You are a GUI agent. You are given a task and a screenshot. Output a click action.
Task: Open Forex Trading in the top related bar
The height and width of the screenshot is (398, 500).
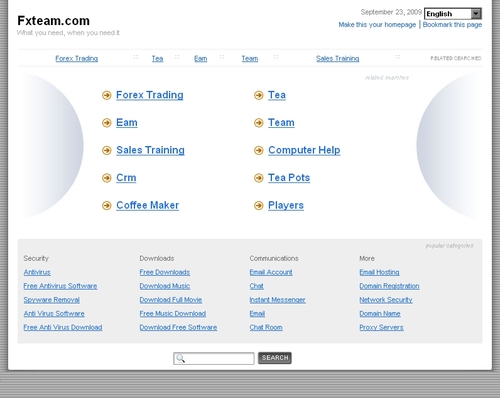point(77,58)
